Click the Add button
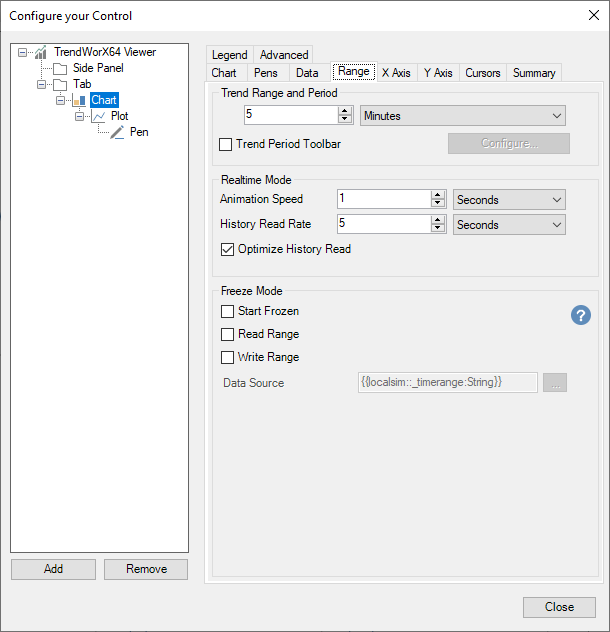 (53, 569)
